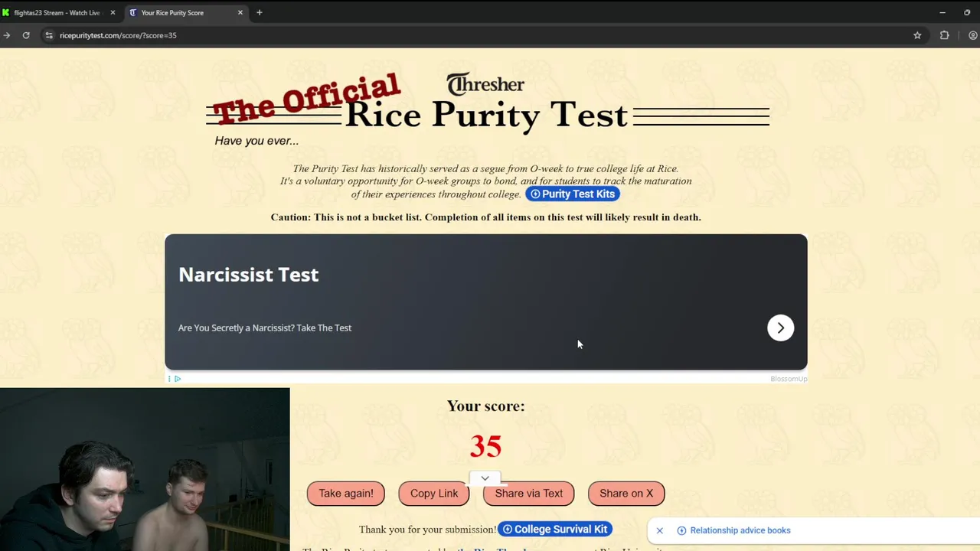Screen dimensions: 980x551
Task: Click the webcam video overlay
Action: 145,469
